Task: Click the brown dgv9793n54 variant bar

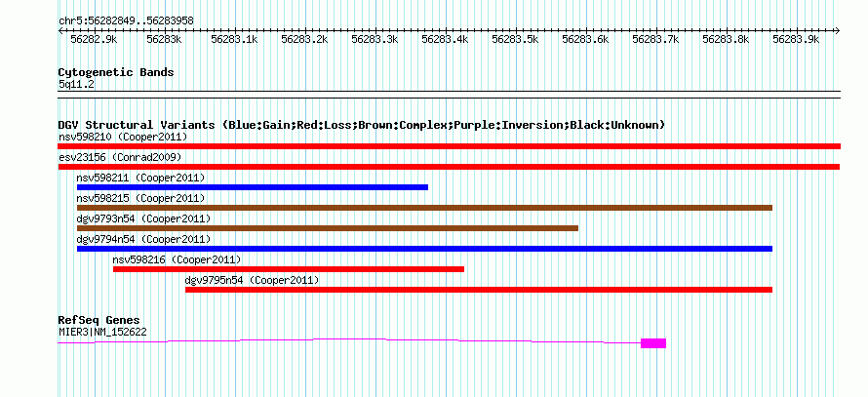Action: [x=328, y=228]
